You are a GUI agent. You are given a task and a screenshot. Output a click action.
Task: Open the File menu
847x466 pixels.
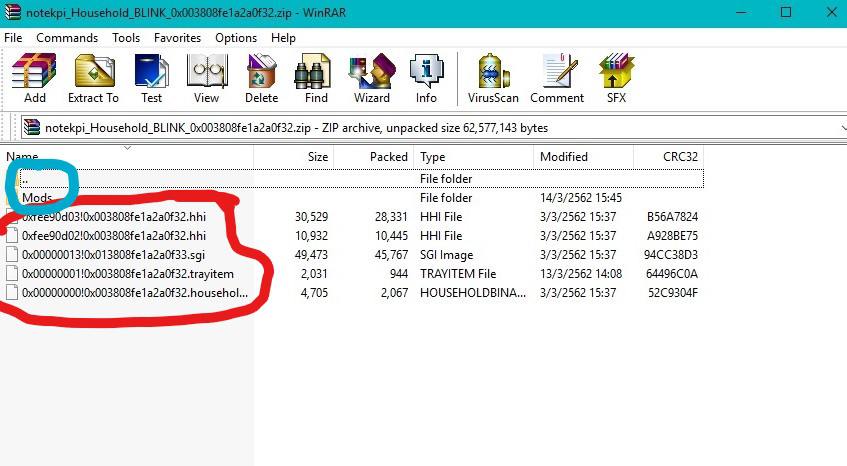click(x=13, y=38)
